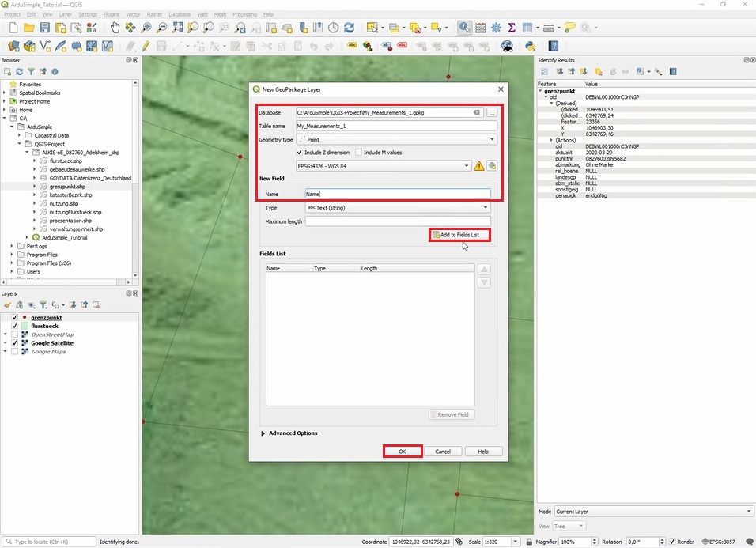The height and width of the screenshot is (548, 756).
Task: Open the Python console icon
Action: click(x=531, y=47)
